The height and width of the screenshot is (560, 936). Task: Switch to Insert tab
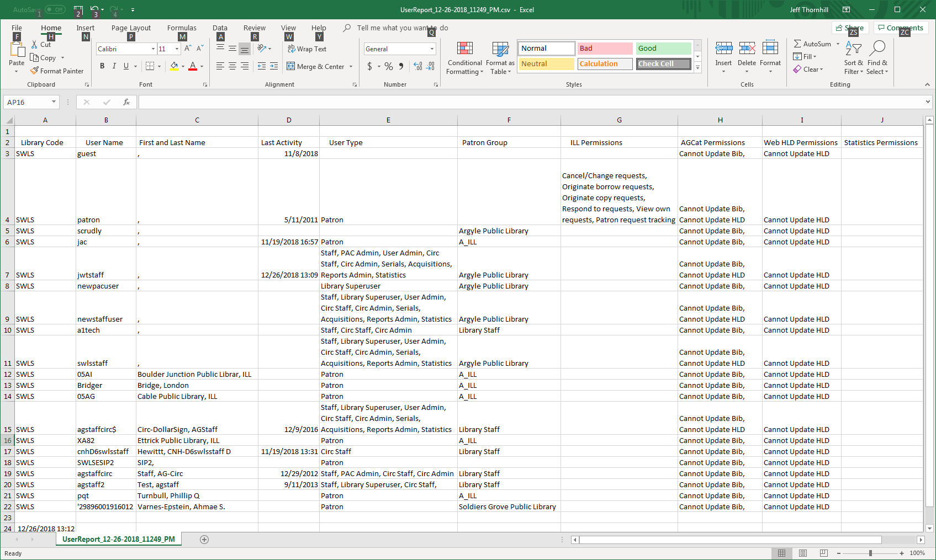85,28
